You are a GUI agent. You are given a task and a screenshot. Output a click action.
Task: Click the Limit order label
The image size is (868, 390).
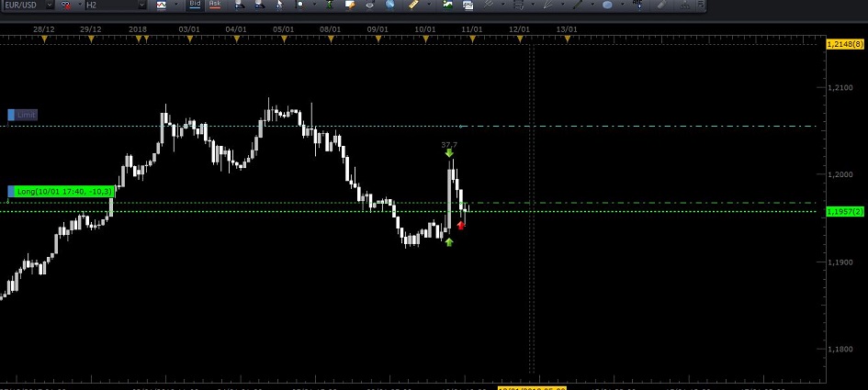click(x=23, y=115)
